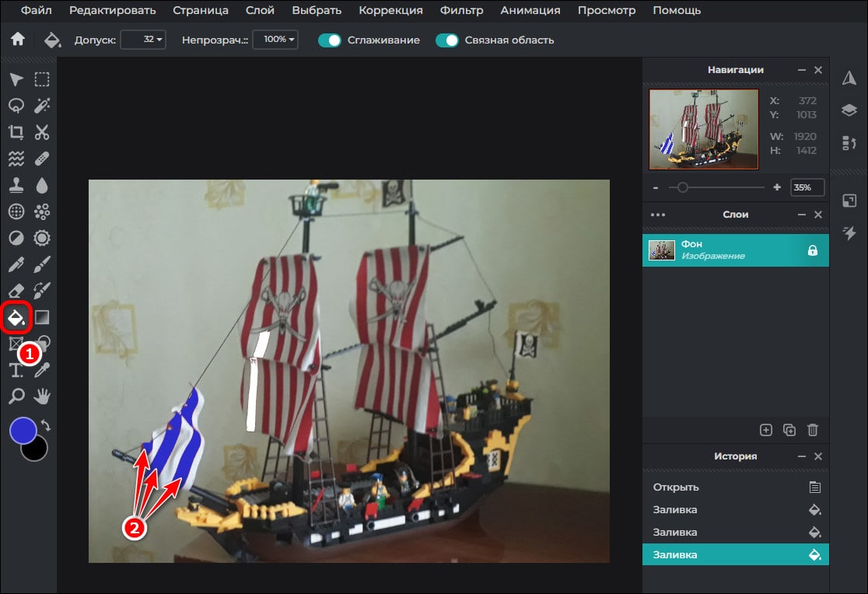
Task: Click the trash icon to delete layer
Action: pyautogui.click(x=813, y=429)
